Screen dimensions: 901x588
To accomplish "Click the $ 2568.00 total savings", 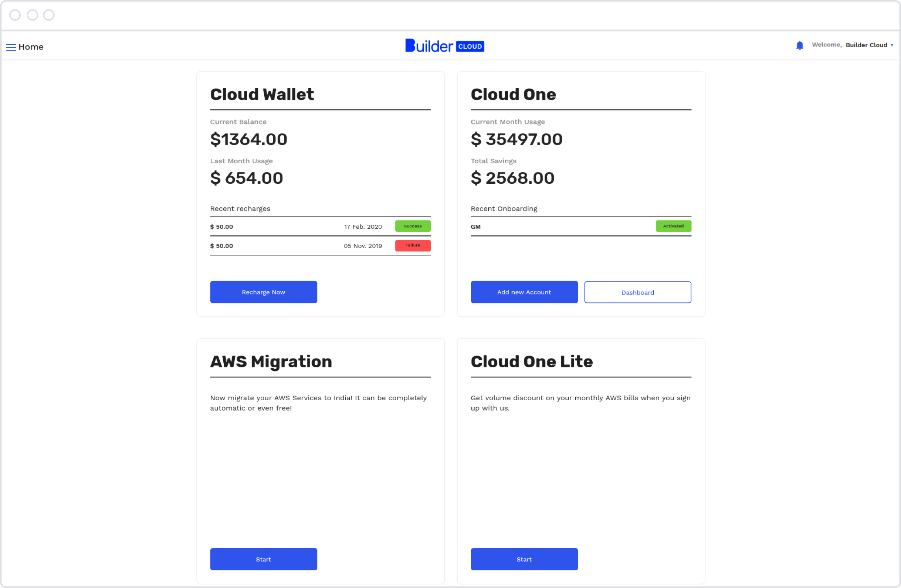I will (x=513, y=178).
